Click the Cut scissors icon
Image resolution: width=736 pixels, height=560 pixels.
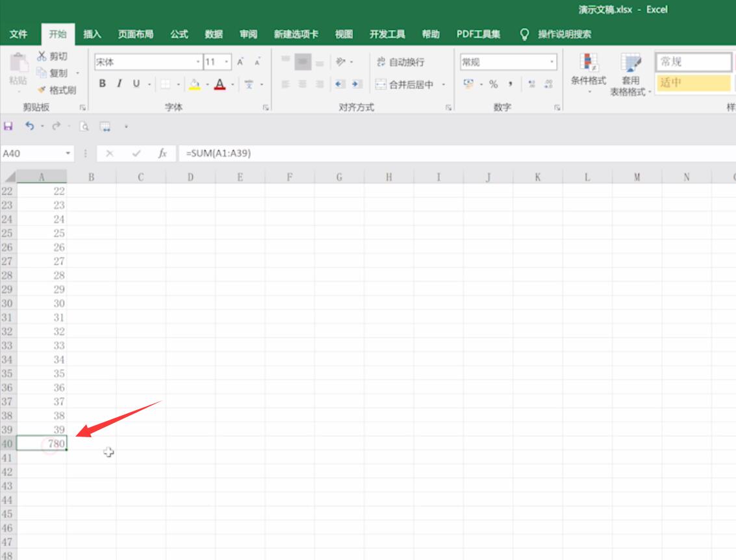[42, 56]
